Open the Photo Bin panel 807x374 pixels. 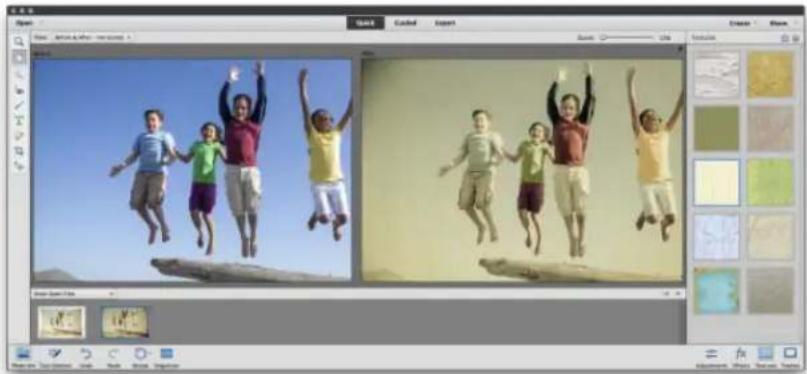(x=23, y=358)
